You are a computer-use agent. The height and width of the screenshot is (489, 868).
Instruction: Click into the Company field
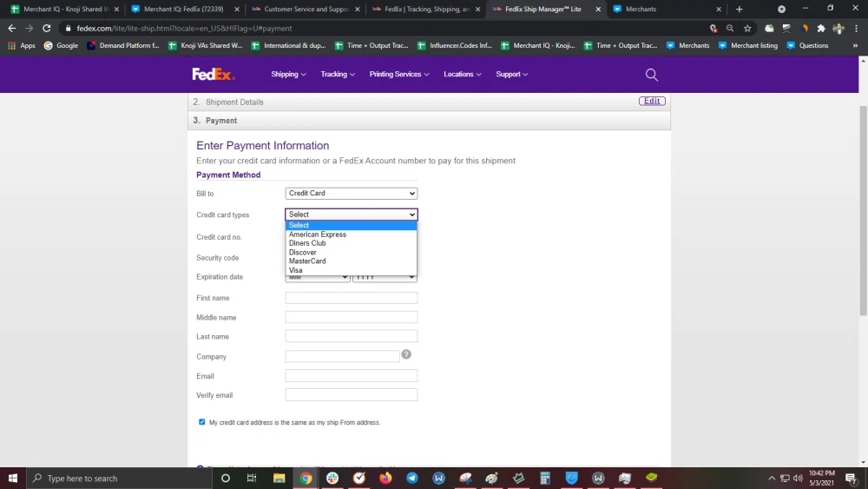point(342,356)
